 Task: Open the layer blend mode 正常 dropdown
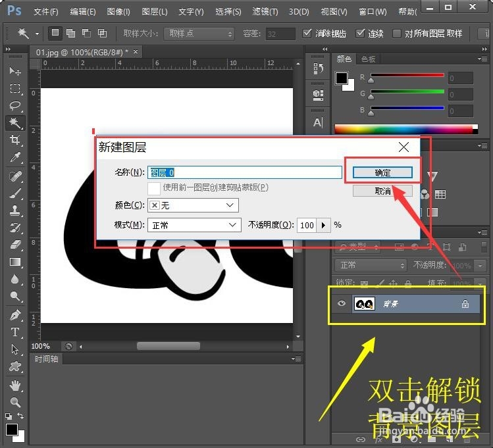[370, 265]
